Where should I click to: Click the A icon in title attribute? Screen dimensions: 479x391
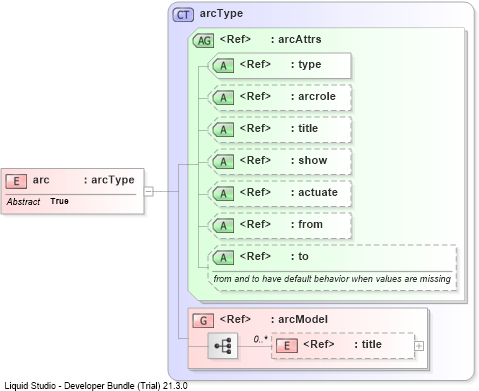[x=223, y=130]
